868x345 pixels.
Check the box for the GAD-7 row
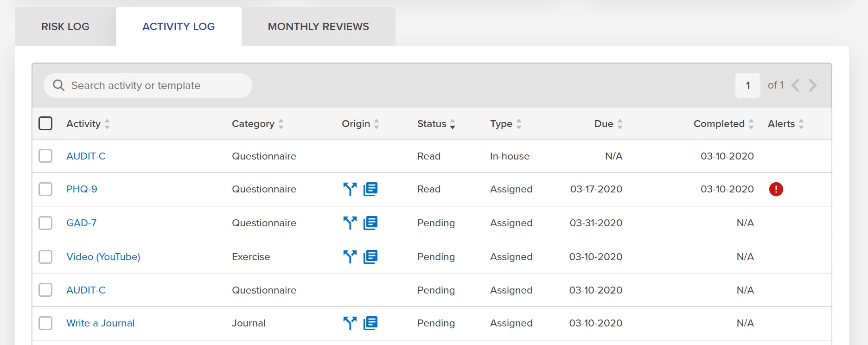[45, 223]
